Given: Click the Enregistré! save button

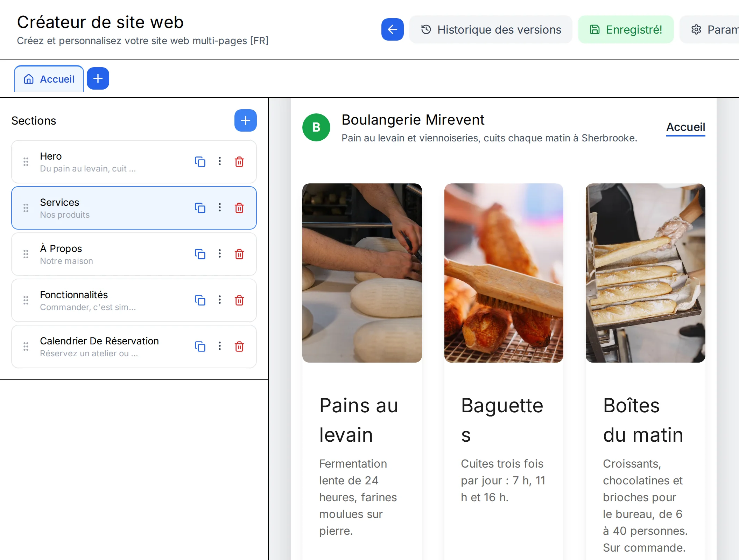Looking at the screenshot, I should (626, 29).
